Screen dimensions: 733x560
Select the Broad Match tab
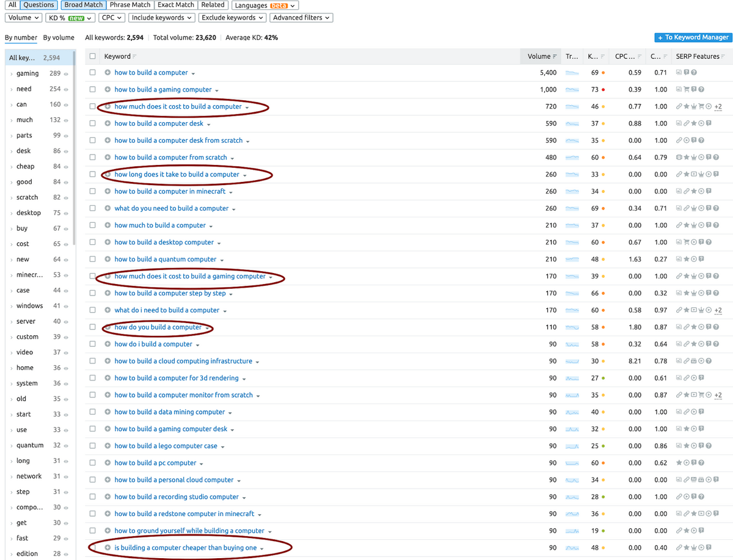point(84,5)
